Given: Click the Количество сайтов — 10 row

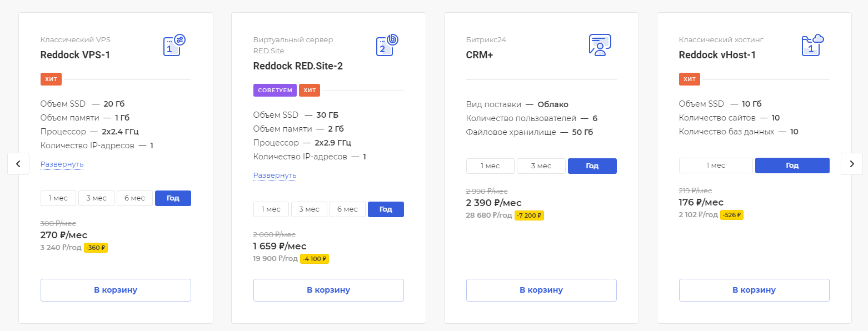Looking at the screenshot, I should click(x=729, y=118).
